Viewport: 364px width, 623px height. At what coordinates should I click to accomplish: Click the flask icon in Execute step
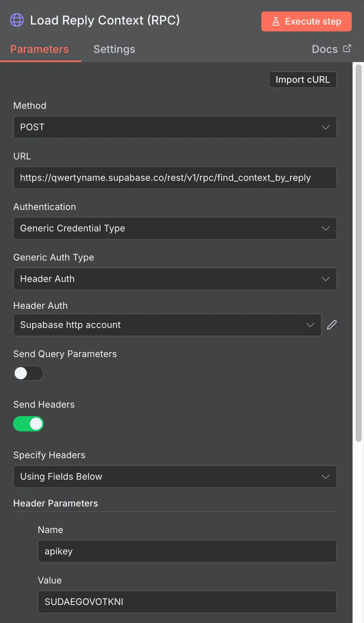(275, 21)
